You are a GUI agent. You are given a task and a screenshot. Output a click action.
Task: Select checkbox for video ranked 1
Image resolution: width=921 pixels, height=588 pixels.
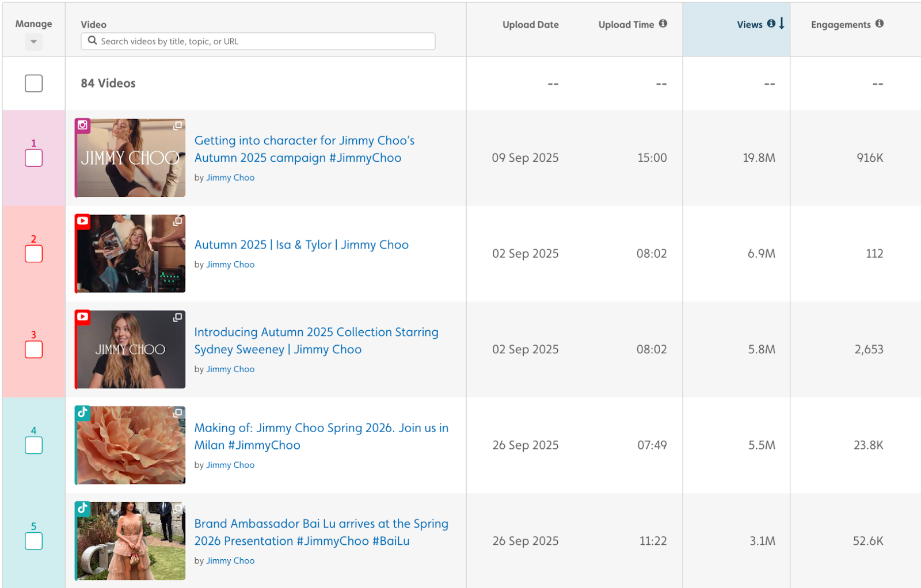[x=34, y=158]
